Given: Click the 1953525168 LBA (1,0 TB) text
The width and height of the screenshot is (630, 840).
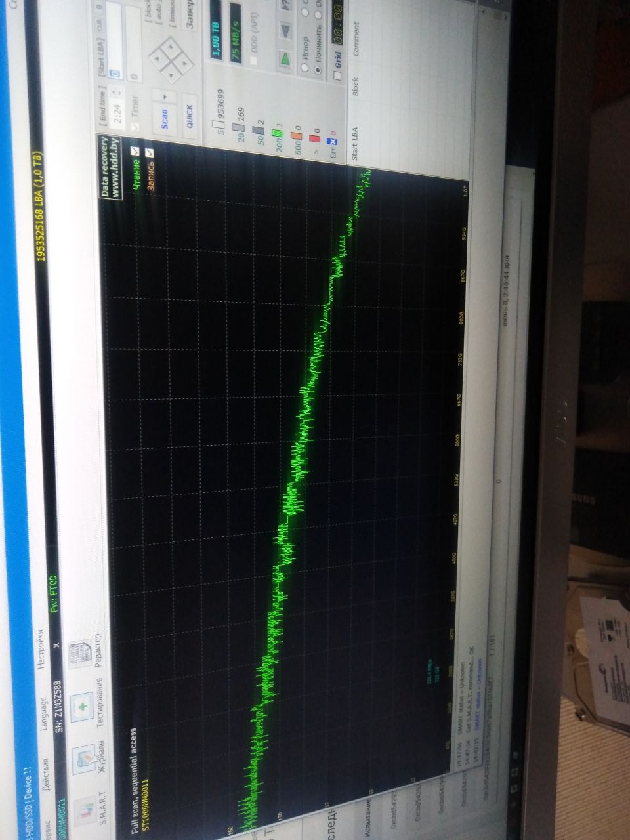Looking at the screenshot, I should (41, 207).
